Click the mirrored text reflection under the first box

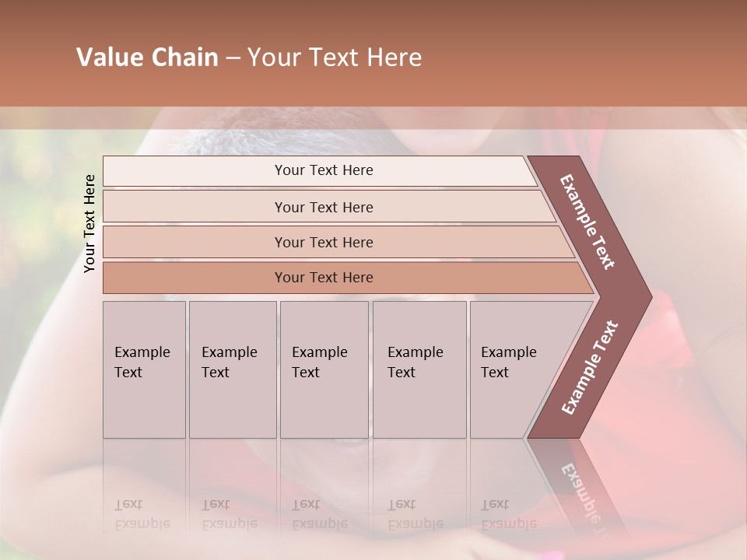pyautogui.click(x=142, y=513)
